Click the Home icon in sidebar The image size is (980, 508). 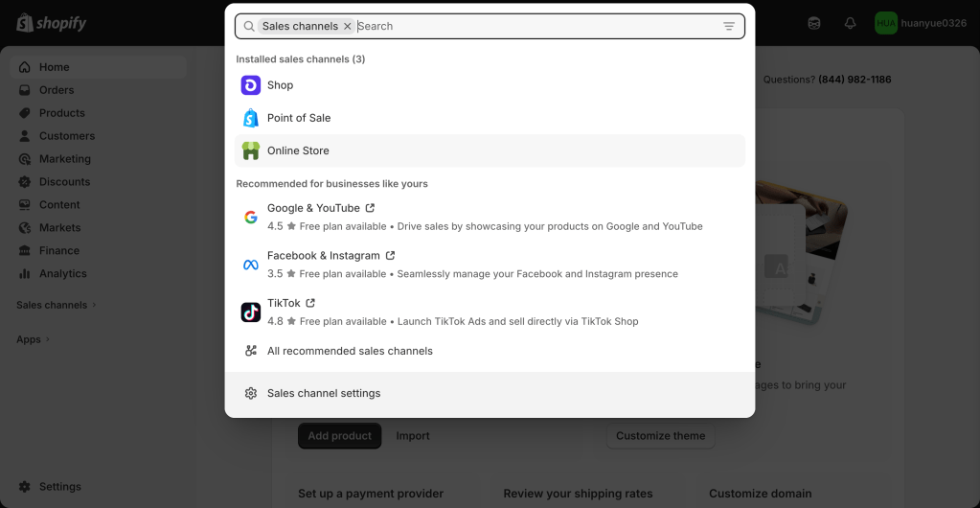[24, 67]
